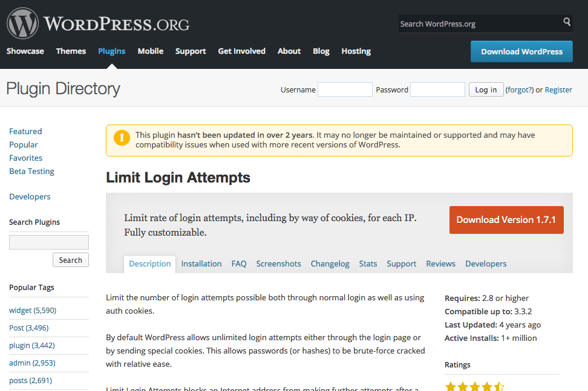588x391 pixels.
Task: Click the sidebar Search button
Action: pos(71,260)
